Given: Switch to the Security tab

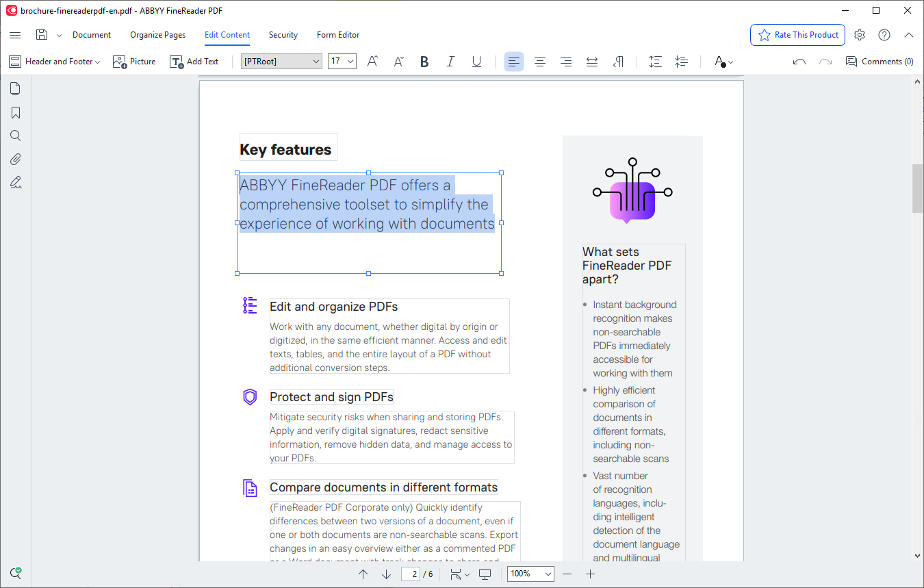Looking at the screenshot, I should (x=283, y=35).
